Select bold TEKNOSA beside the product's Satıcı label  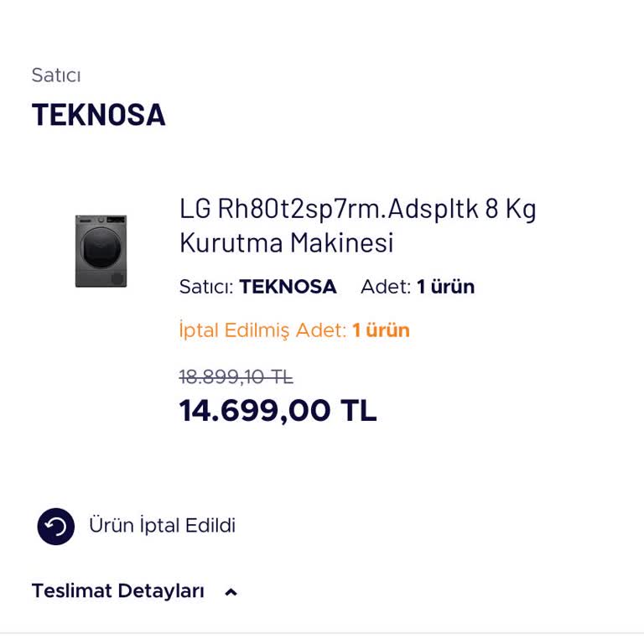point(288,287)
